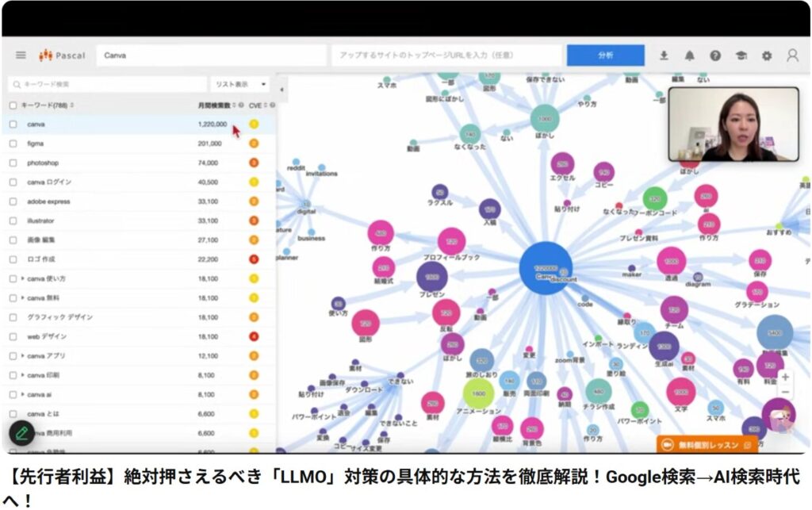Viewport: 812px width, 510px height.
Task: Click the graduation cap tutorial icon
Action: tap(741, 56)
